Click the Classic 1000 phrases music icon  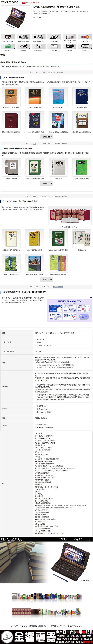click(70, 37)
